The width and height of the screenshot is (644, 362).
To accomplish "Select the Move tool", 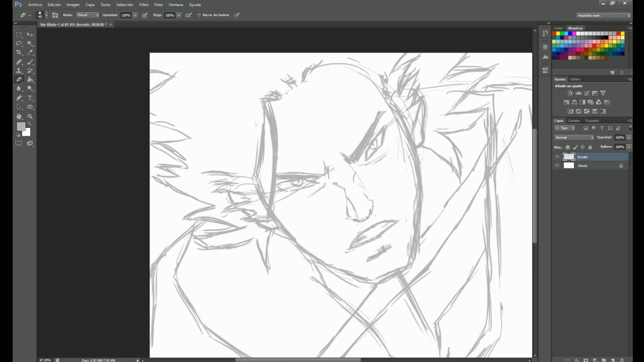I will pos(30,35).
